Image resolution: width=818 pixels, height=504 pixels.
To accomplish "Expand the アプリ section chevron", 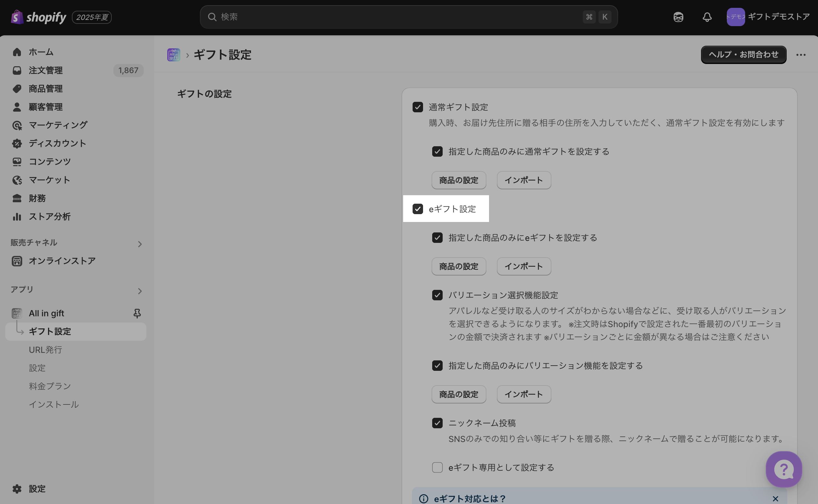I will (x=140, y=291).
